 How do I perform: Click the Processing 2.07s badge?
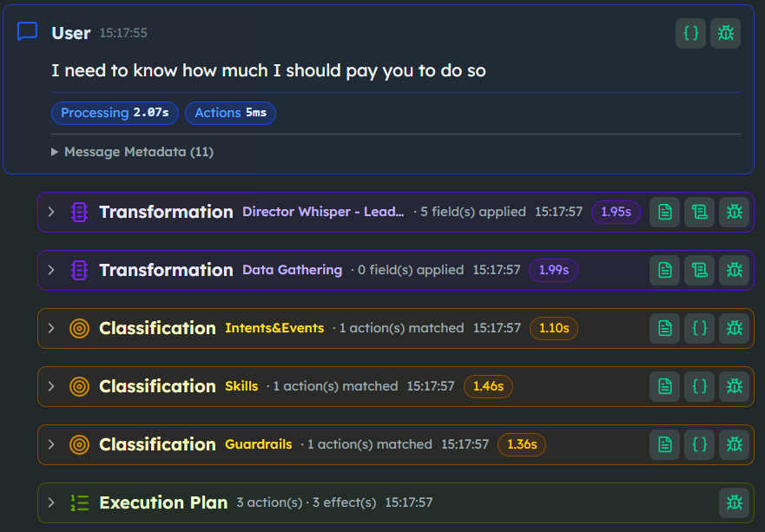[115, 113]
